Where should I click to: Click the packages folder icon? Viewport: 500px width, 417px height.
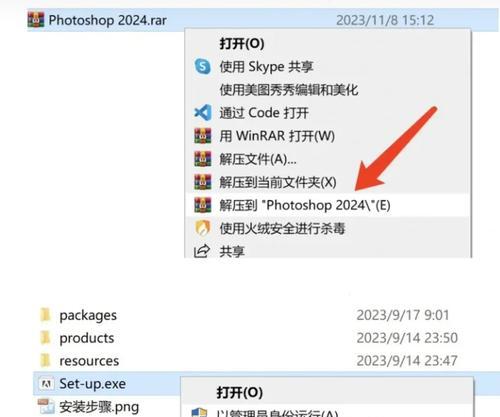[45, 315]
